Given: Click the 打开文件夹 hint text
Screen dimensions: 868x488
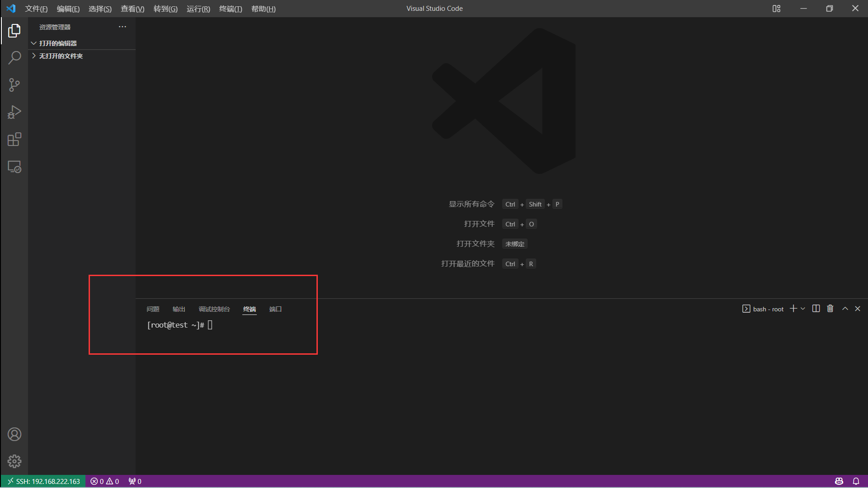Looking at the screenshot, I should pyautogui.click(x=476, y=244).
